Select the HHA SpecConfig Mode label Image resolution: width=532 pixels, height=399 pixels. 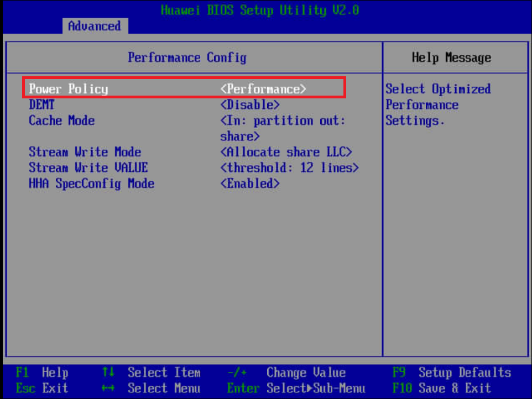pyautogui.click(x=92, y=184)
